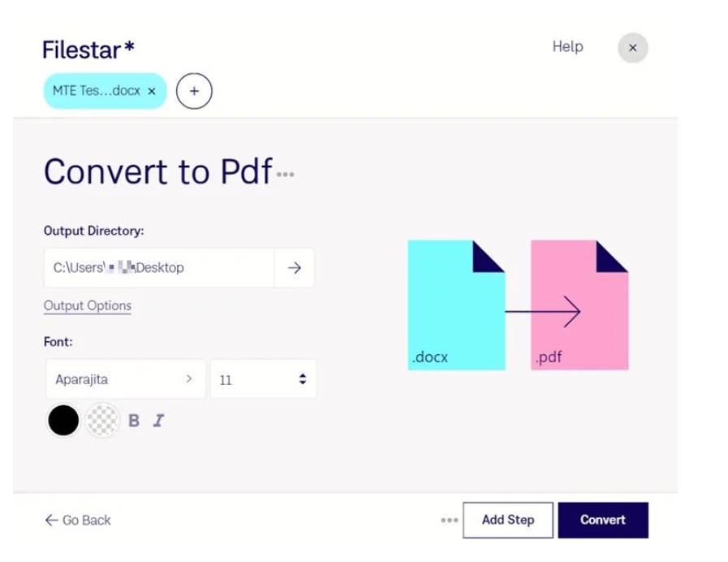This screenshot has width=728, height=562.
Task: Open the extra options next to Add Step
Action: pyautogui.click(x=449, y=520)
